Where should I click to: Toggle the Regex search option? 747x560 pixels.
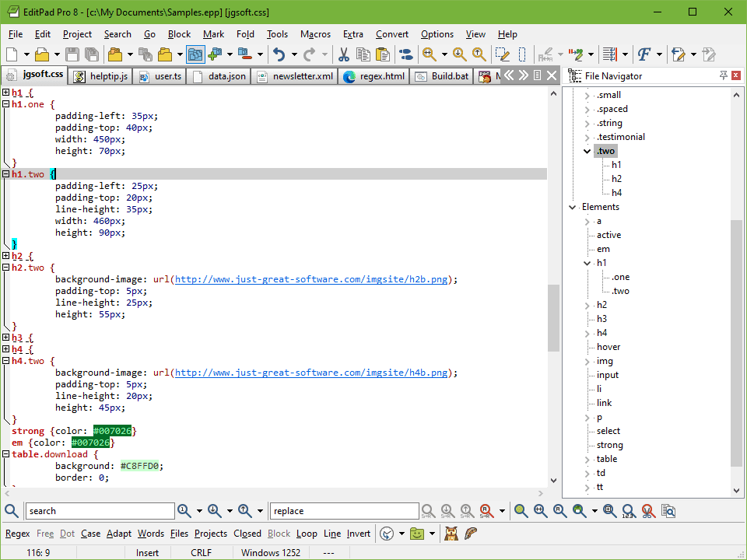click(x=17, y=534)
